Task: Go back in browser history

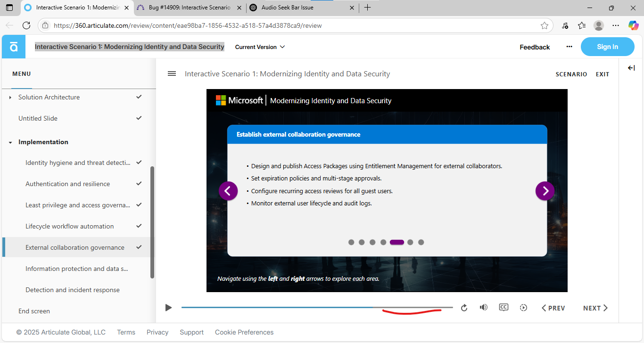Action: pyautogui.click(x=9, y=25)
